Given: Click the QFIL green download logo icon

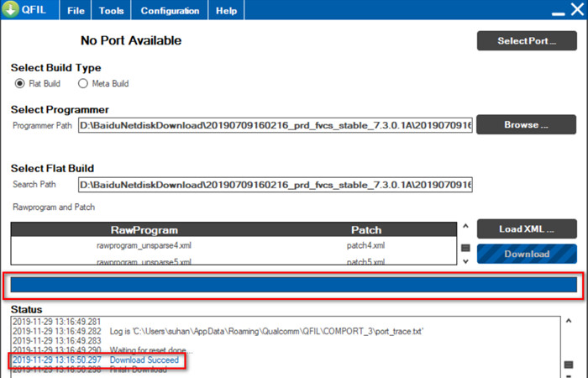Looking at the screenshot, I should coord(10,9).
